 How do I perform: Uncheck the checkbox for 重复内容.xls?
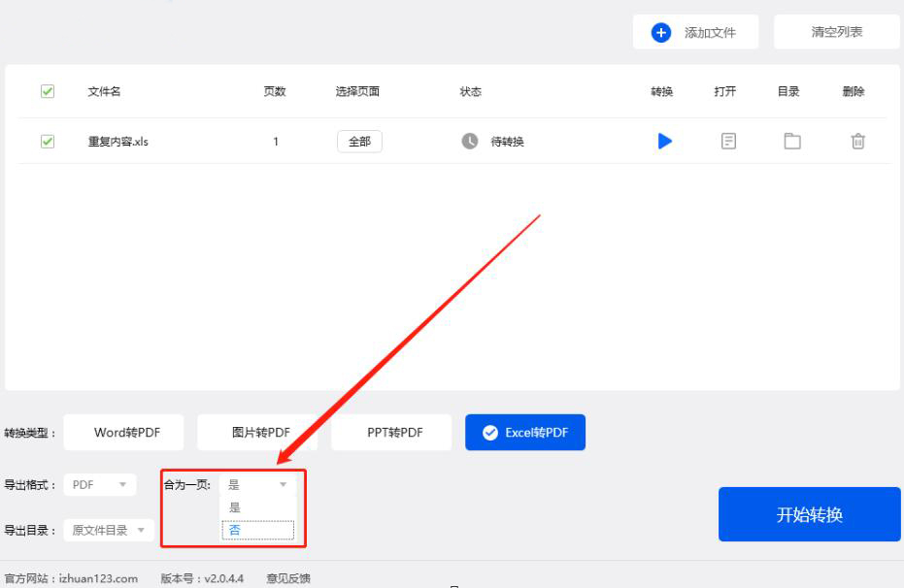coord(48,141)
